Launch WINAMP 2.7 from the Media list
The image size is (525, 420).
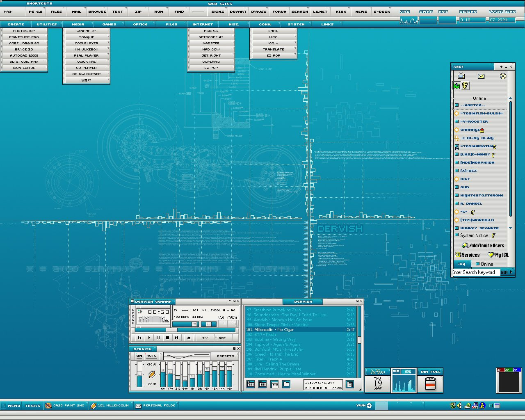click(86, 31)
